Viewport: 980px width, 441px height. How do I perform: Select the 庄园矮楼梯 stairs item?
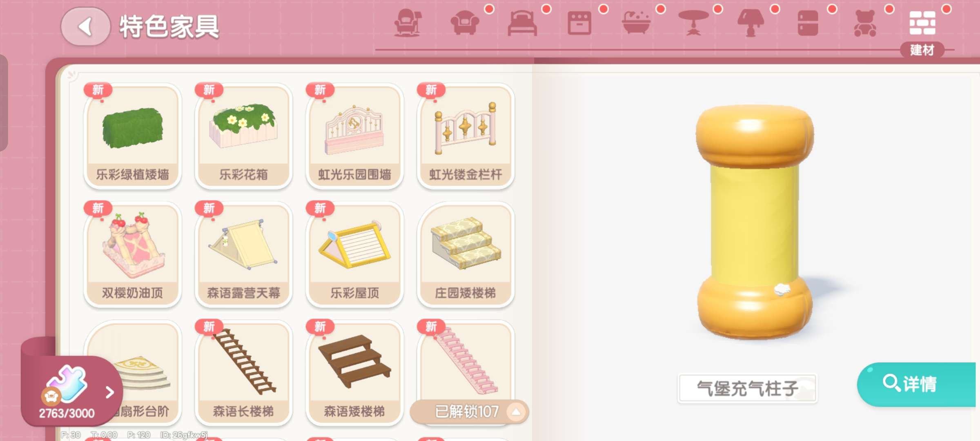[x=465, y=254]
